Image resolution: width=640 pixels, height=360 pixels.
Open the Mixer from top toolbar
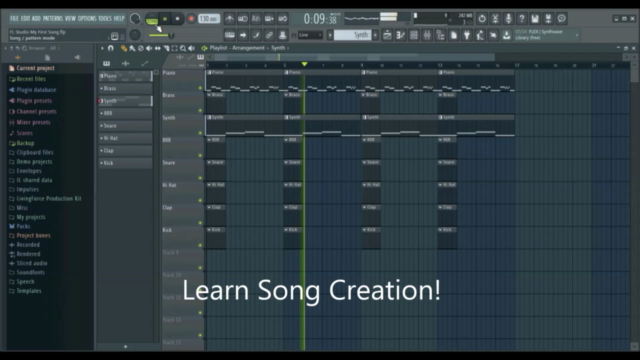[427, 35]
